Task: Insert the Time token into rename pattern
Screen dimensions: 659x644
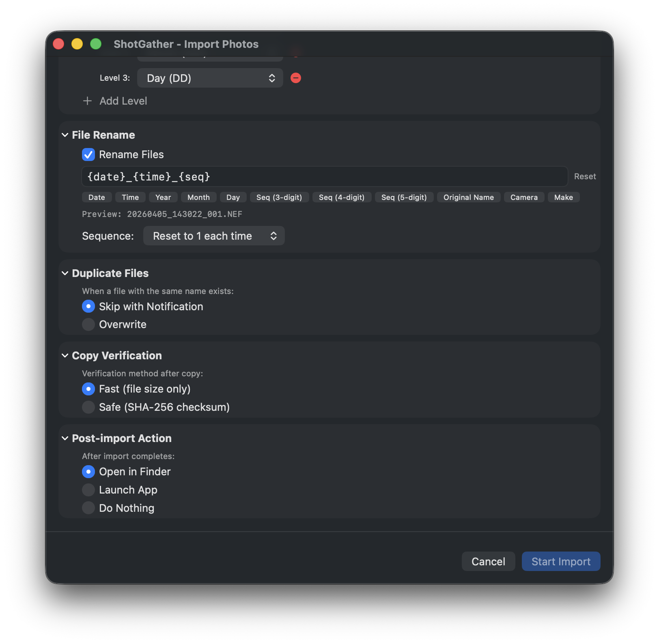Action: point(130,197)
